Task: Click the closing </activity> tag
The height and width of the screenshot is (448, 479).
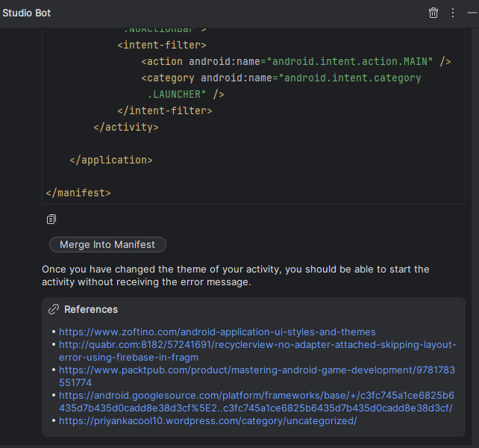Action: tap(126, 127)
